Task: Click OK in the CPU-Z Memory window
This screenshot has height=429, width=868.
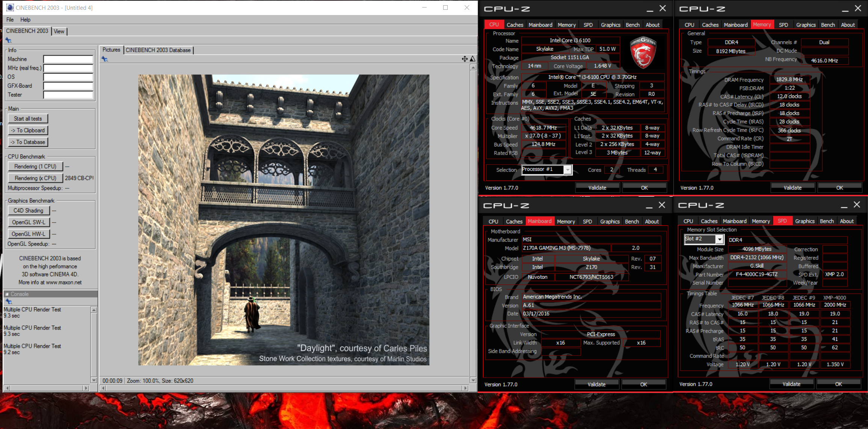Action: (x=839, y=188)
